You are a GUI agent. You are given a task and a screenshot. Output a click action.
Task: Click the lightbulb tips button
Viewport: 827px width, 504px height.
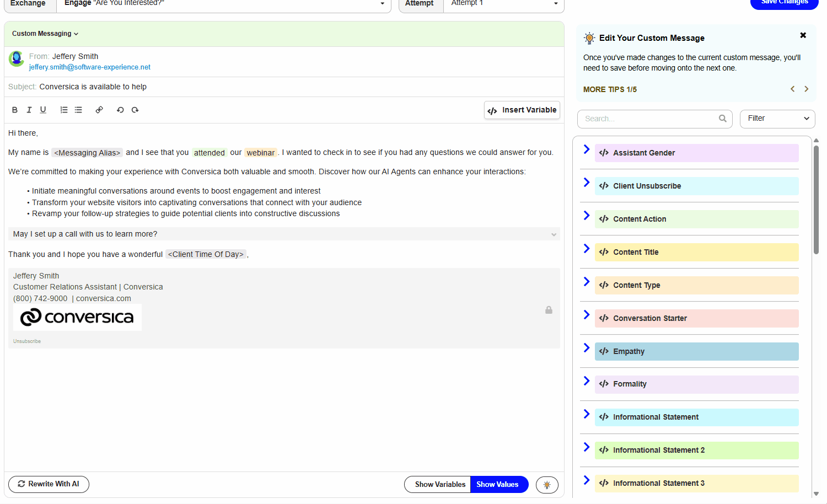click(547, 485)
